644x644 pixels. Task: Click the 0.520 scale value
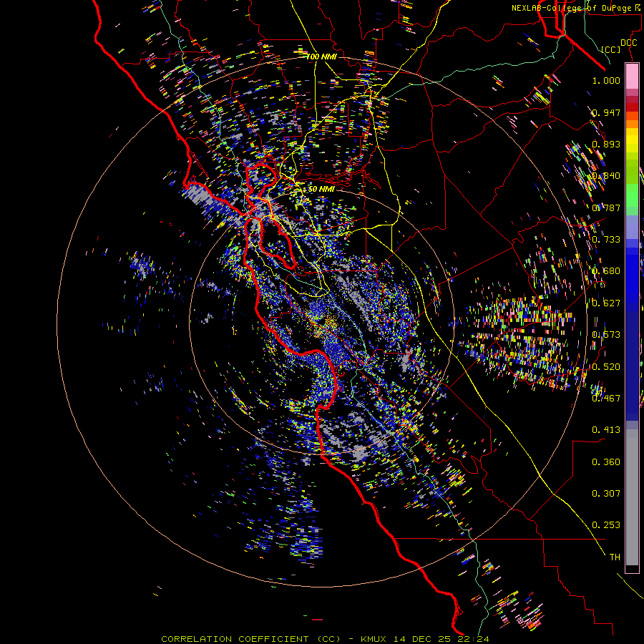coord(606,367)
